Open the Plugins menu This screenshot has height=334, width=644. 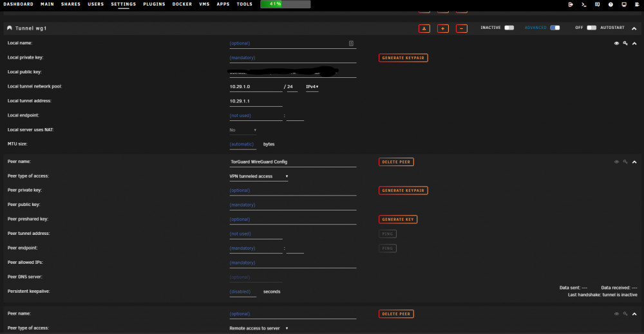tap(154, 4)
